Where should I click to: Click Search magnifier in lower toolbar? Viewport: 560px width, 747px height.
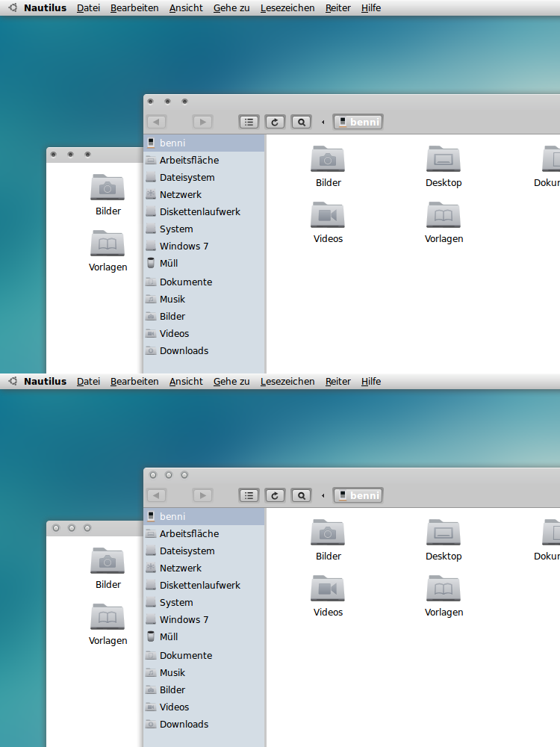click(301, 495)
